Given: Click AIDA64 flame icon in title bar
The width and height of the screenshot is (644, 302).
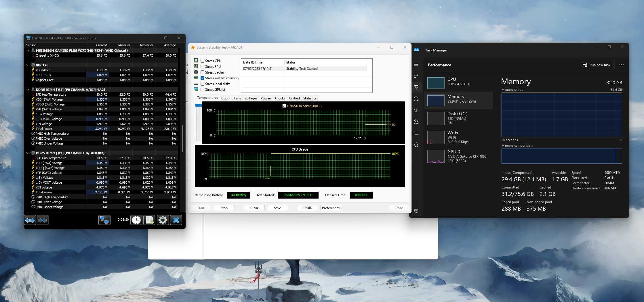Looking at the screenshot, I should click(193, 47).
